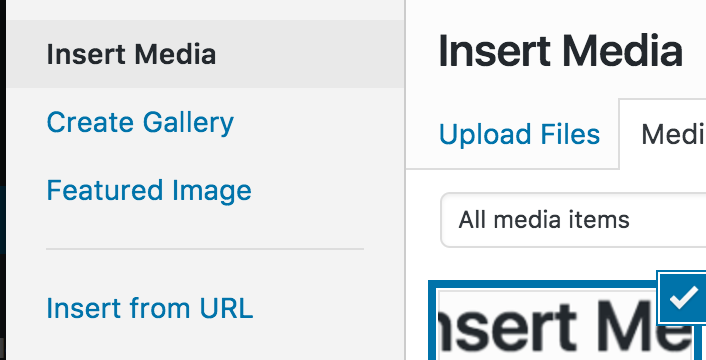The width and height of the screenshot is (706, 360).
Task: Expand the media type filter showing All media items
Action: (573, 220)
